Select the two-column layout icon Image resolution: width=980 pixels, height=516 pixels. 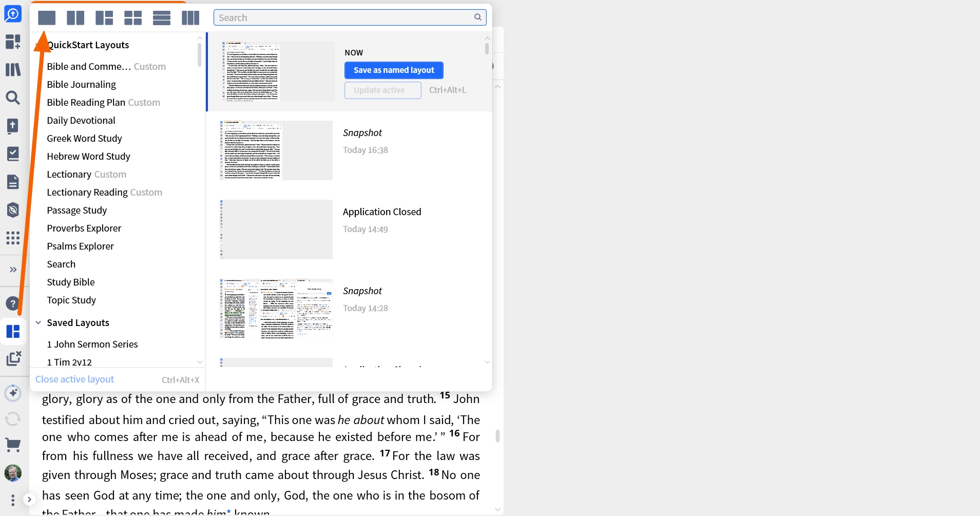pyautogui.click(x=75, y=18)
